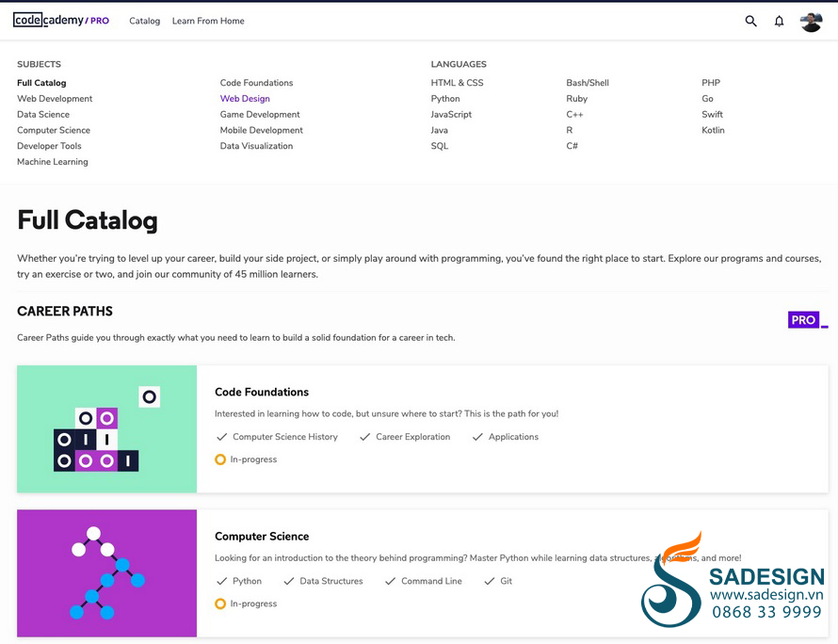This screenshot has height=644, width=838.
Task: Open the Web Design subject
Action: tap(245, 98)
